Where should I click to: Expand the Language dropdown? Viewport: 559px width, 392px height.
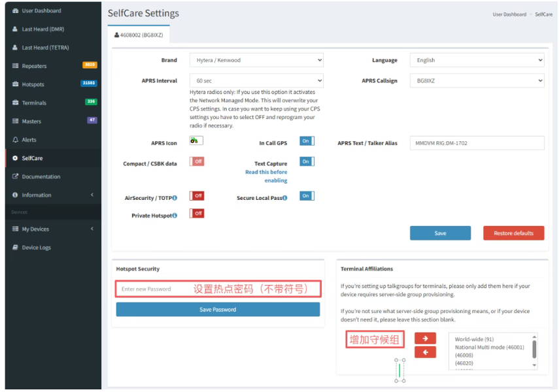pyautogui.click(x=477, y=60)
